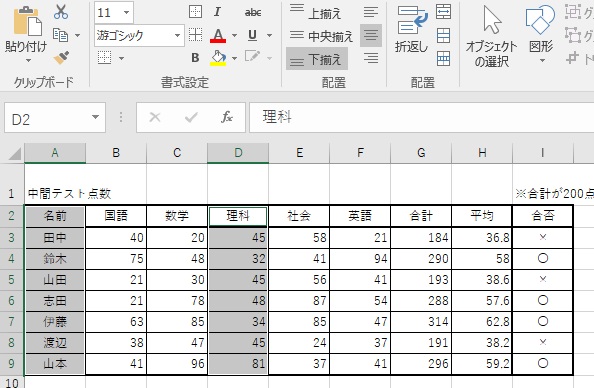This screenshot has height=388, width=594.
Task: Apply the red font color swatch
Action: 218,35
